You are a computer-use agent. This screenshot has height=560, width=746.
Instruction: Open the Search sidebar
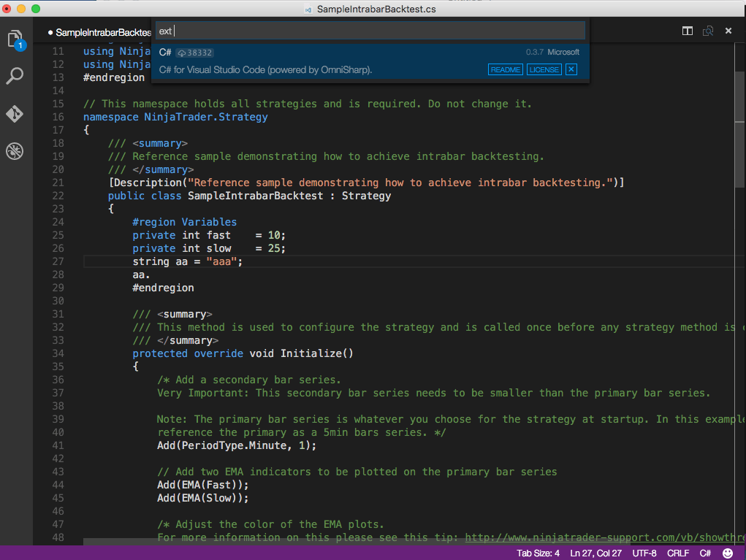point(15,75)
